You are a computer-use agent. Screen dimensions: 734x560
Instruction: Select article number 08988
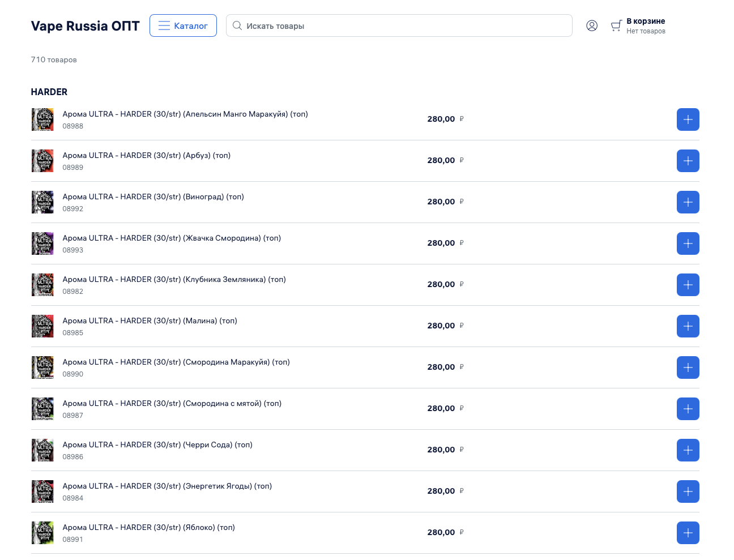pyautogui.click(x=73, y=126)
